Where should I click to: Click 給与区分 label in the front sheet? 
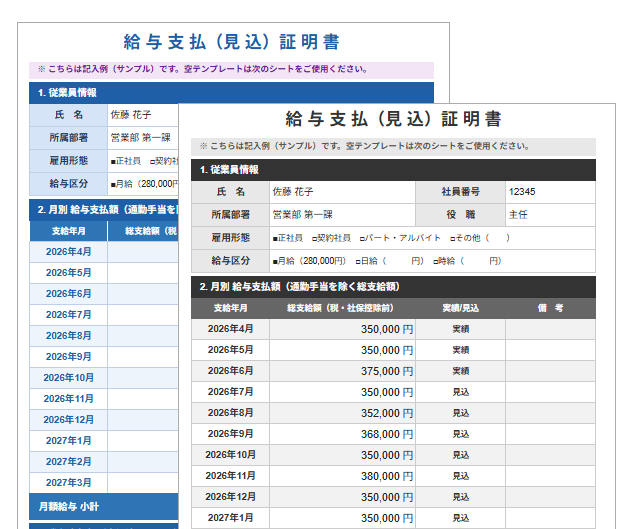point(231,261)
